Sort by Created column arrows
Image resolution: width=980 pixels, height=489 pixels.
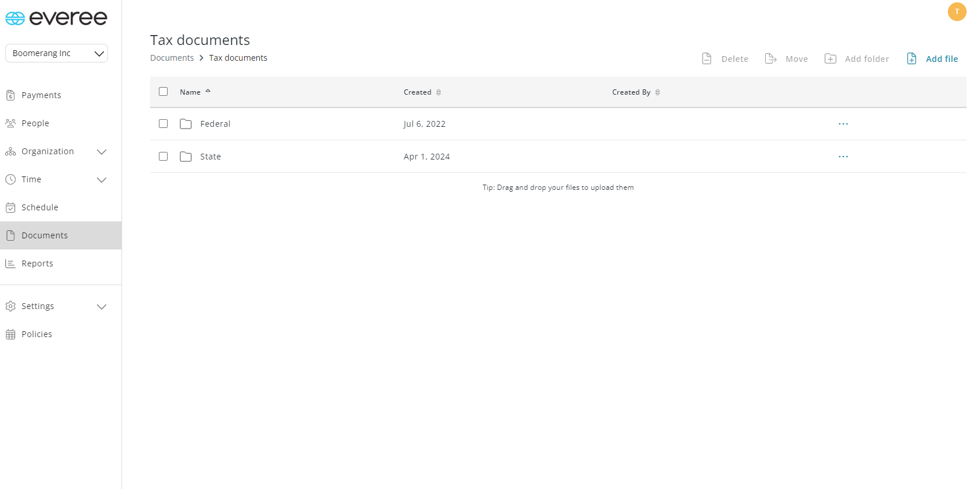pyautogui.click(x=439, y=92)
